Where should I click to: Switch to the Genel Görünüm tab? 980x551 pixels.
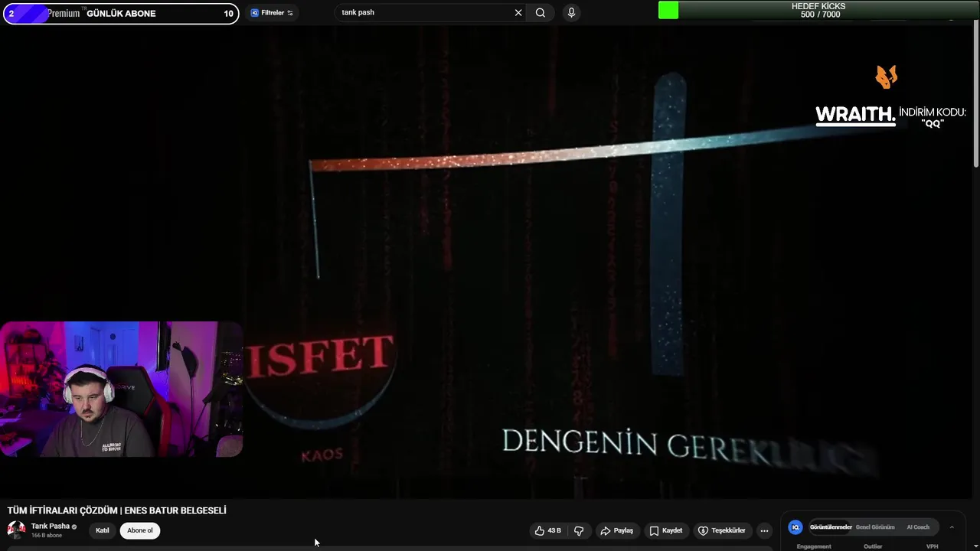[x=875, y=527]
